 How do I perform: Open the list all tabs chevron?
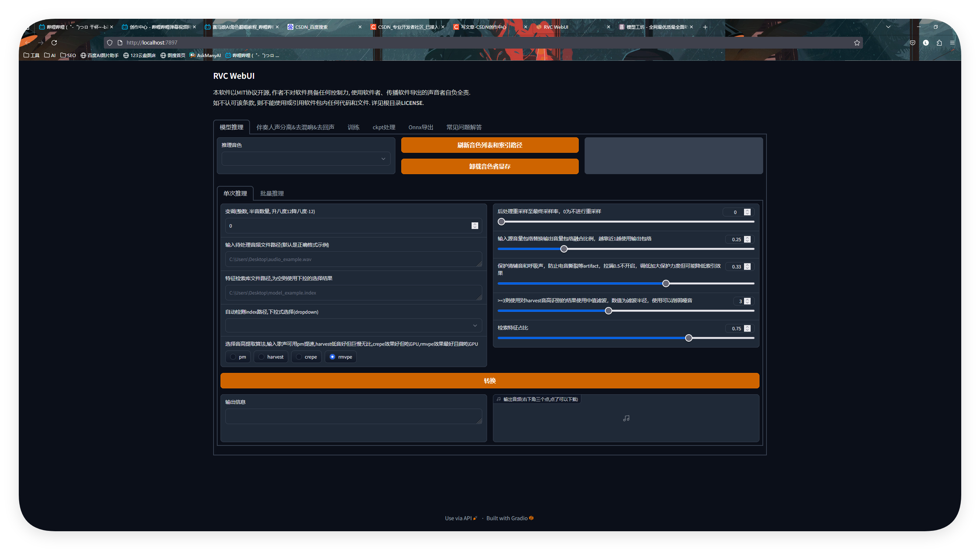pyautogui.click(x=888, y=27)
